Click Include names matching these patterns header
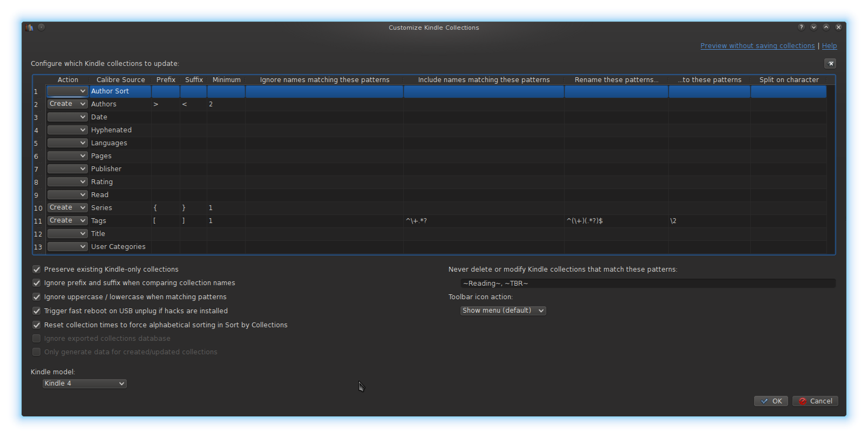Screen dimensions: 868x438 click(x=484, y=80)
